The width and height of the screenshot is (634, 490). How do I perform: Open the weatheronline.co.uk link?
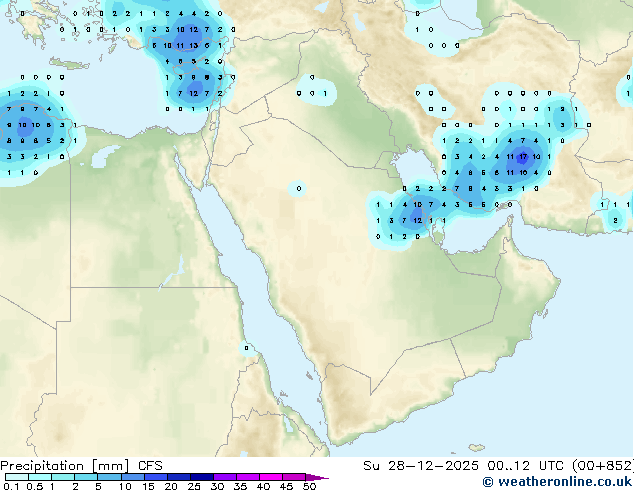[x=557, y=482]
